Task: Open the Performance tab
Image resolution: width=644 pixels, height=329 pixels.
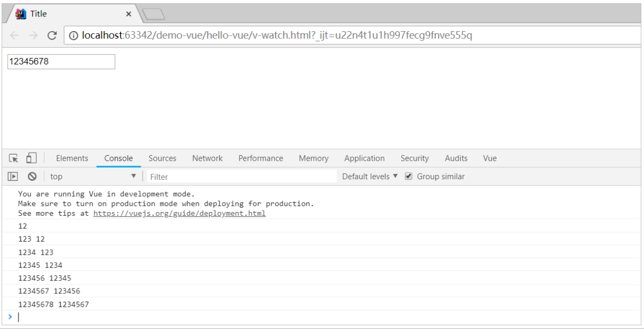Action: [x=260, y=158]
